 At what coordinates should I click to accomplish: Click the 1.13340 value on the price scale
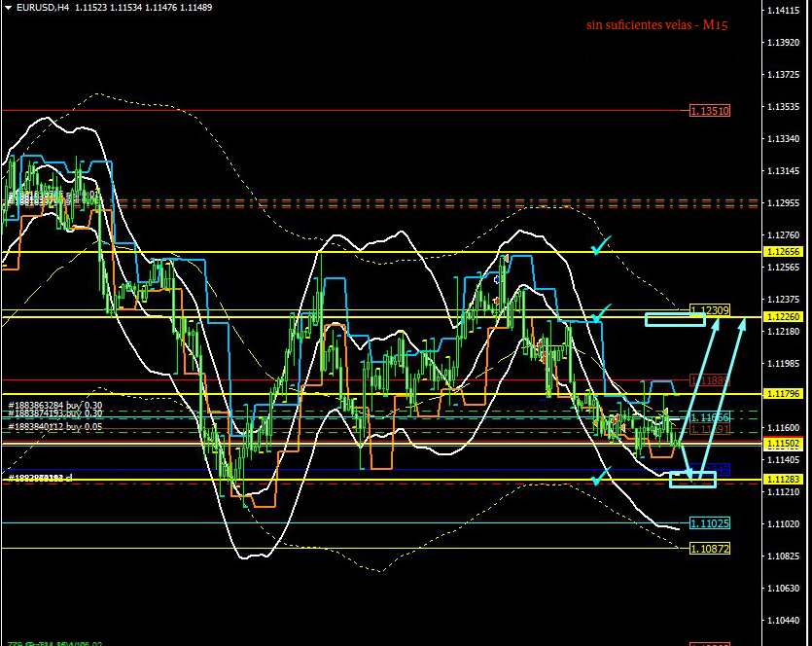pyautogui.click(x=783, y=139)
